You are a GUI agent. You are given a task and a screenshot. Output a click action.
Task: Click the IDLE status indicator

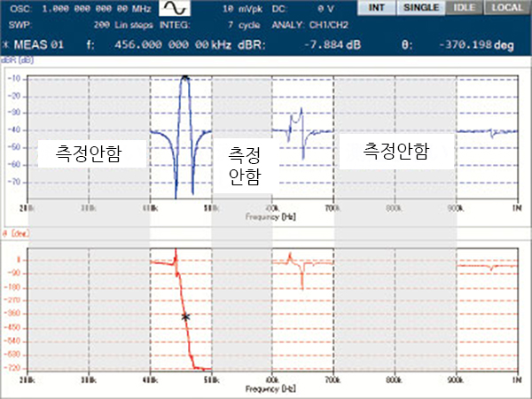[464, 7]
